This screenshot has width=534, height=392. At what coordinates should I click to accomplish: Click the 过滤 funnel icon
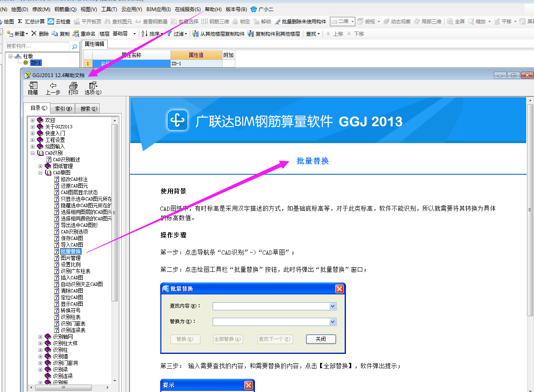[169, 34]
